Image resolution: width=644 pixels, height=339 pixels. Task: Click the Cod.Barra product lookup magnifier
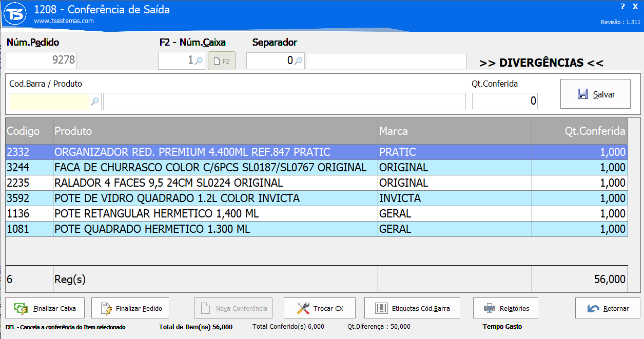pyautogui.click(x=95, y=102)
